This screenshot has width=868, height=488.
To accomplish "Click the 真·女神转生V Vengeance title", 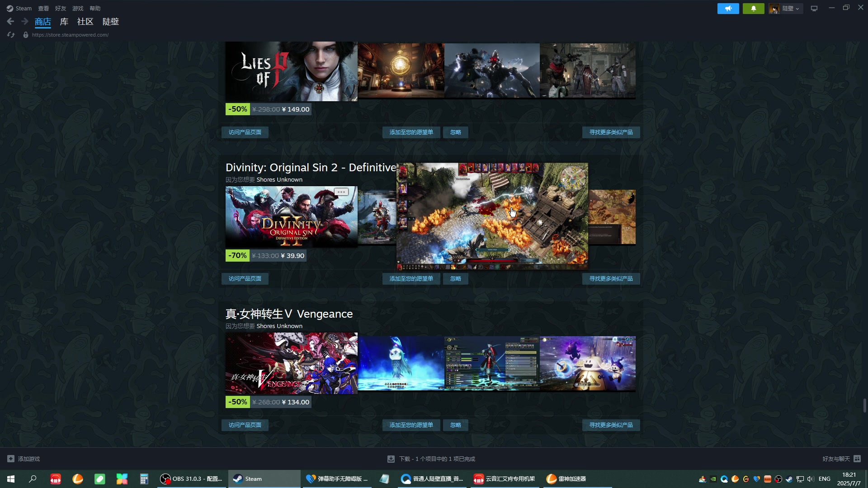I will tap(289, 314).
